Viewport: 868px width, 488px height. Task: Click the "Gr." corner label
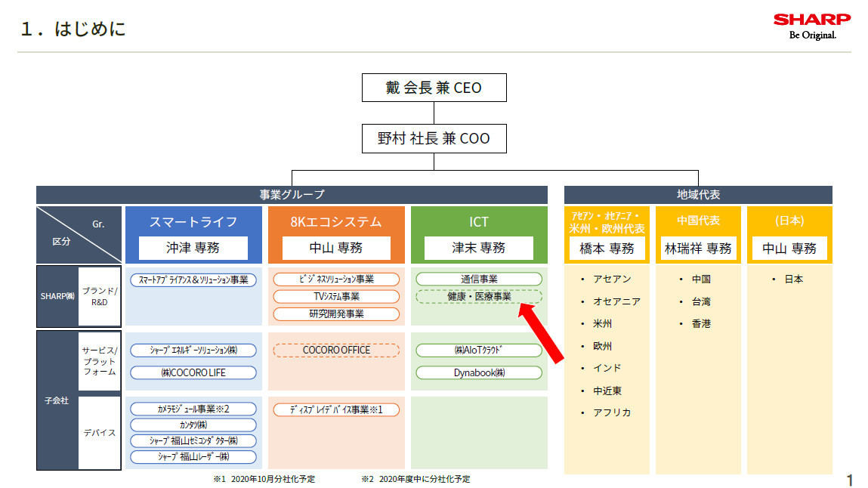pos(98,224)
